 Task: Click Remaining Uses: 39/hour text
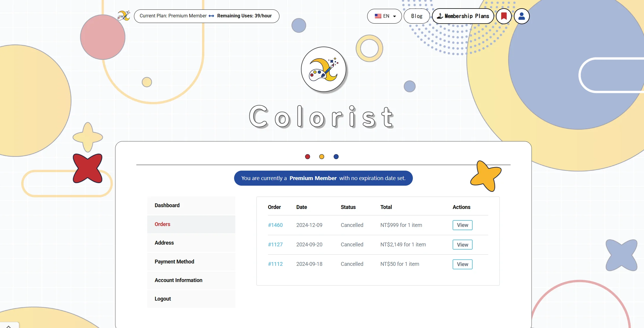click(x=244, y=16)
